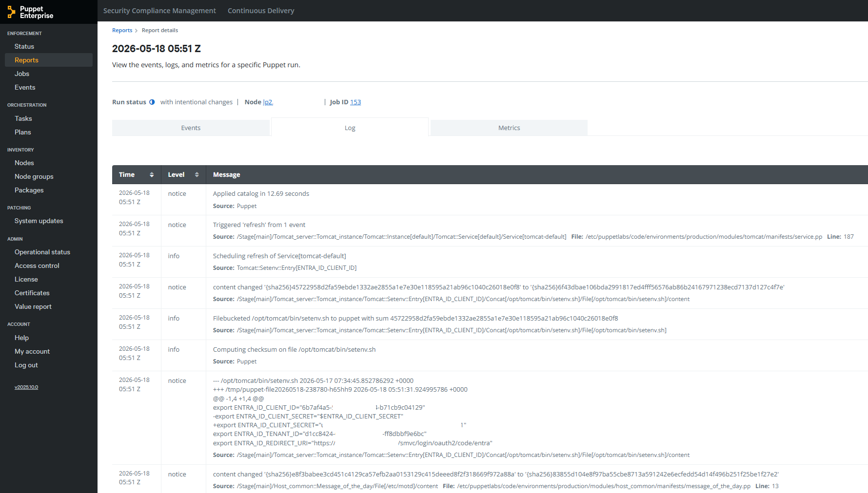Click line number 187 in service.pp source

[848, 237]
